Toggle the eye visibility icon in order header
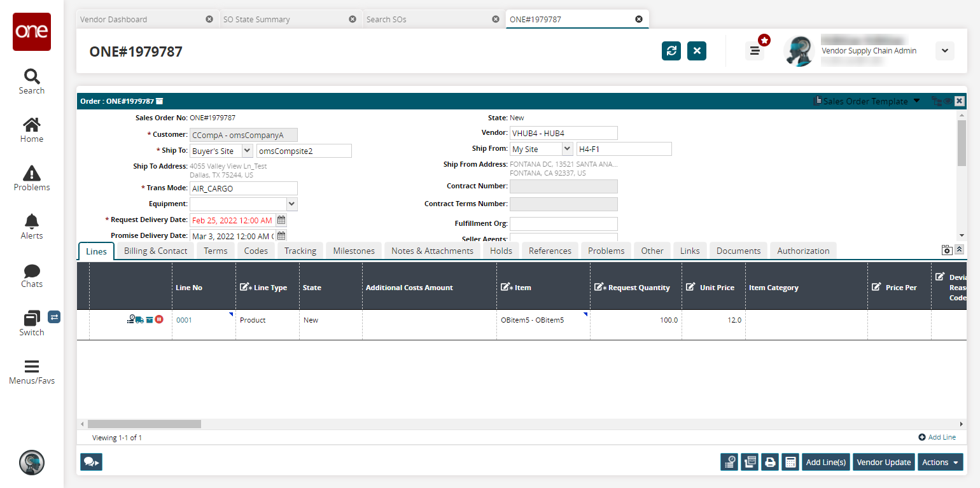The image size is (980, 488). coord(948,101)
